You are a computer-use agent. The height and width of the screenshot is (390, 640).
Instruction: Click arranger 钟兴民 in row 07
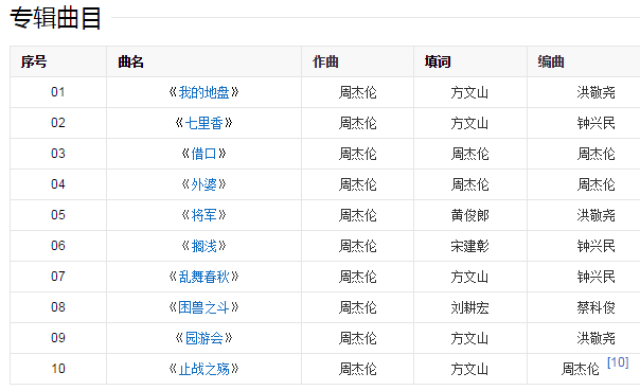(x=596, y=277)
